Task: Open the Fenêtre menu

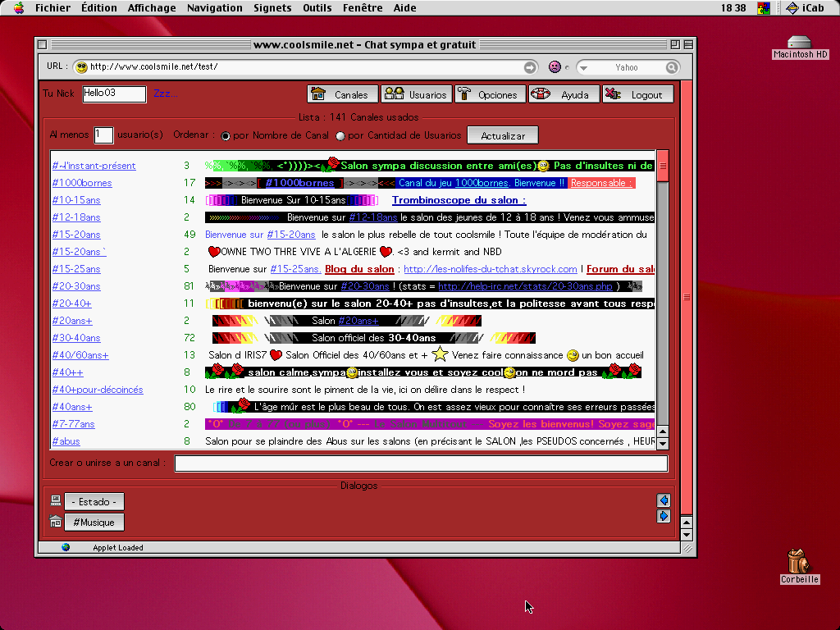Action: pyautogui.click(x=363, y=8)
